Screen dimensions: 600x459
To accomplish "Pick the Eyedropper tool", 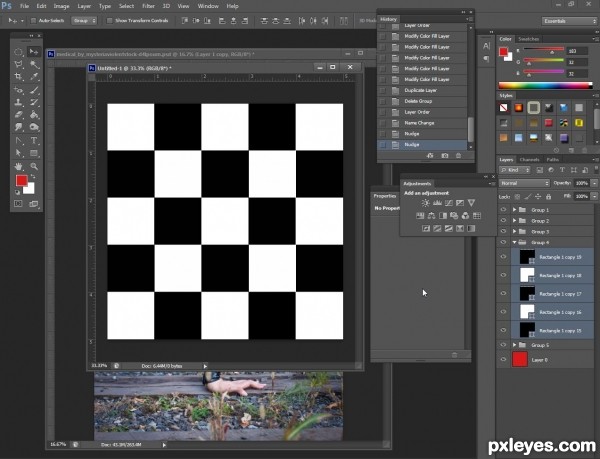I will tap(34, 76).
